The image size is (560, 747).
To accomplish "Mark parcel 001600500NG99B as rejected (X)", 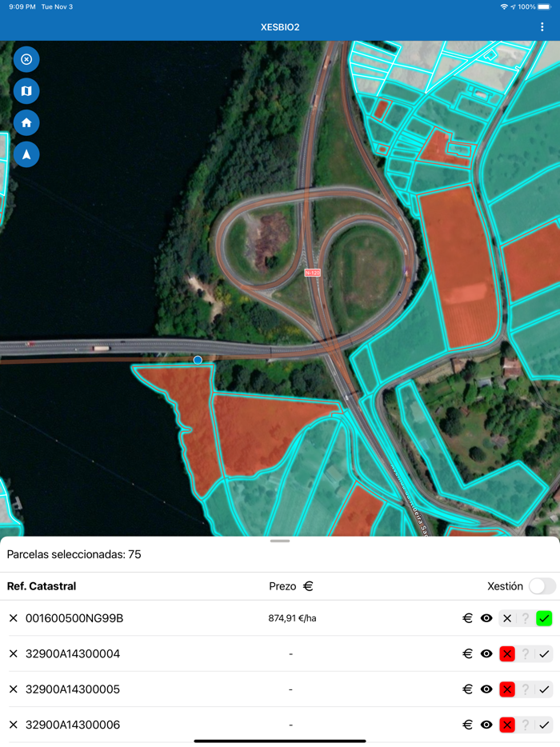I will (x=507, y=618).
